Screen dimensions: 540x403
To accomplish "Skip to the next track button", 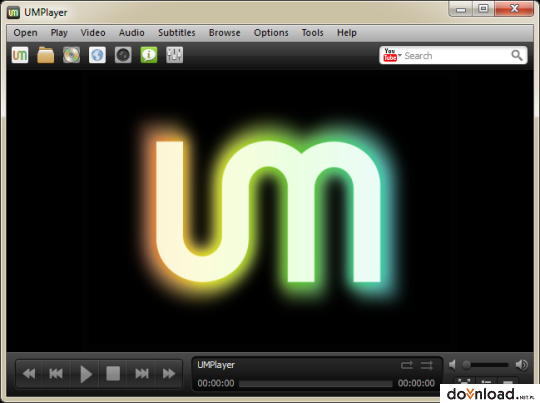I will coord(141,374).
